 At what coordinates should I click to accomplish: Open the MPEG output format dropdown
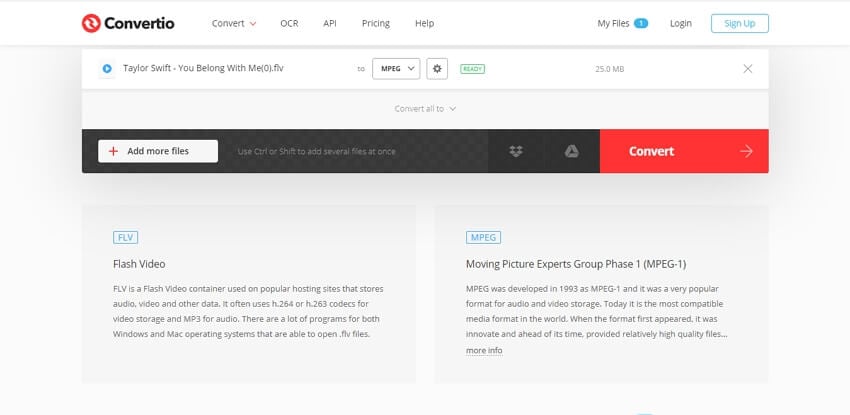coord(396,69)
